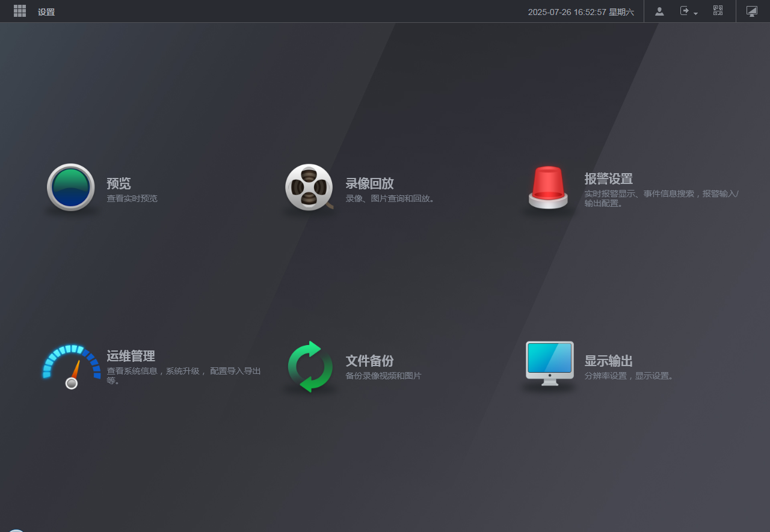770x532 pixels.
Task: Click the monitor icon in top-right corner
Action: coord(751,11)
